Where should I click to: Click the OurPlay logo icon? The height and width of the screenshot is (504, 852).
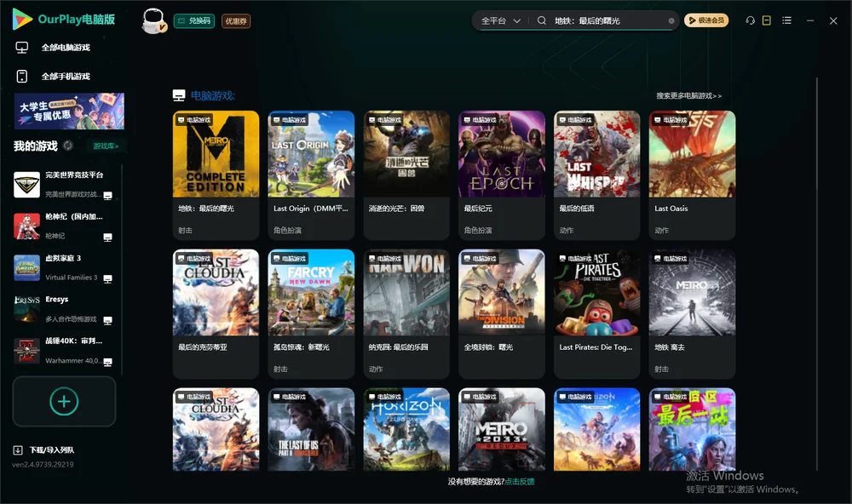(22, 20)
